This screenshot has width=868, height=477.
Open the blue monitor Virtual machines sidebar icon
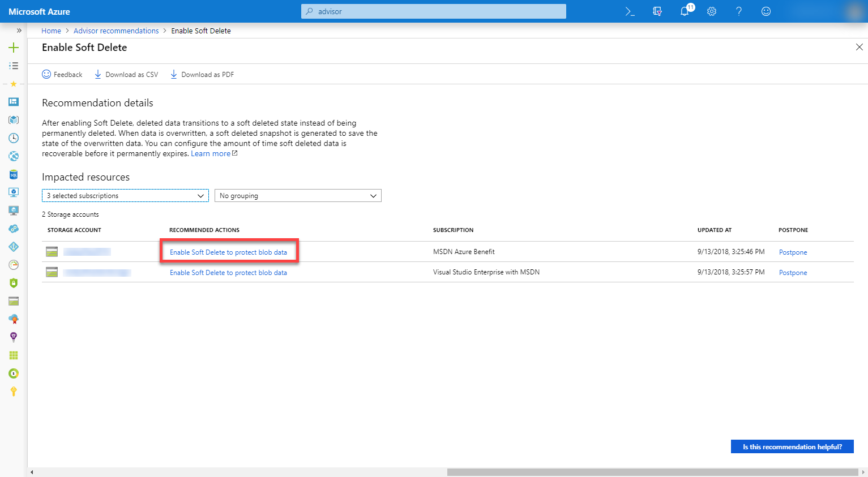pyautogui.click(x=14, y=192)
